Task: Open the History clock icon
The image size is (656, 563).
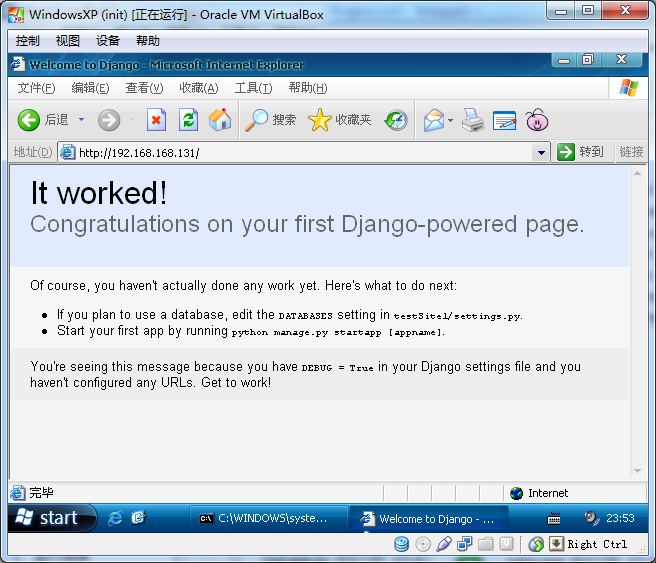Action: click(396, 120)
